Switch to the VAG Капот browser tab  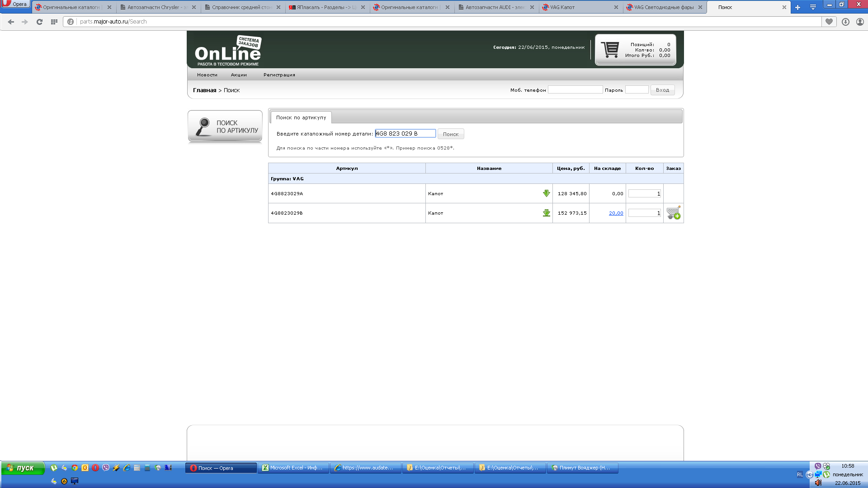pyautogui.click(x=580, y=7)
